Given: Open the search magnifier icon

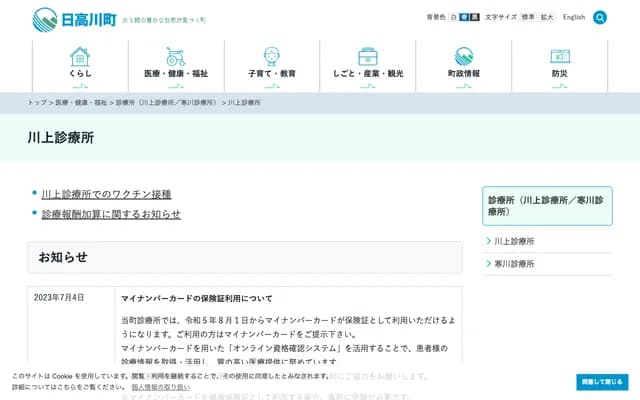Looking at the screenshot, I should pyautogui.click(x=600, y=17).
